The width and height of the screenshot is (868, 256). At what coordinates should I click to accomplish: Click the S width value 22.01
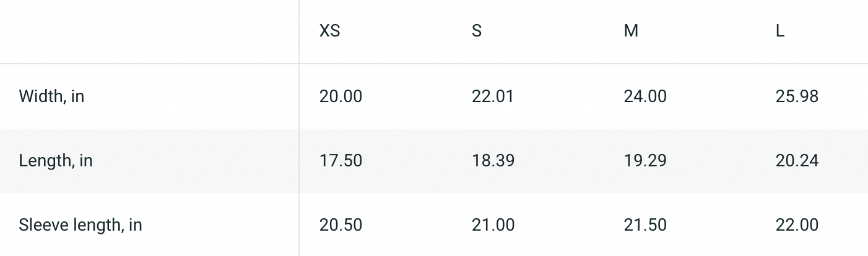(492, 96)
